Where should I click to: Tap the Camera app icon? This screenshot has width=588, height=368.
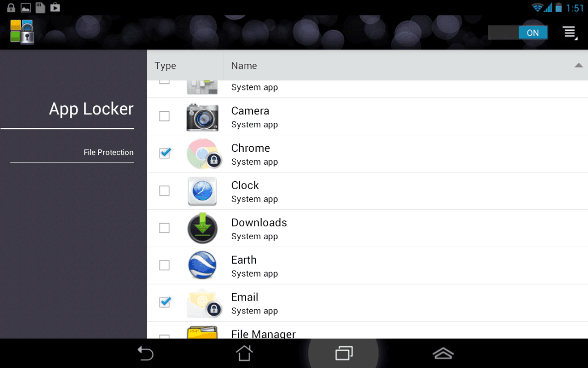coord(203,117)
